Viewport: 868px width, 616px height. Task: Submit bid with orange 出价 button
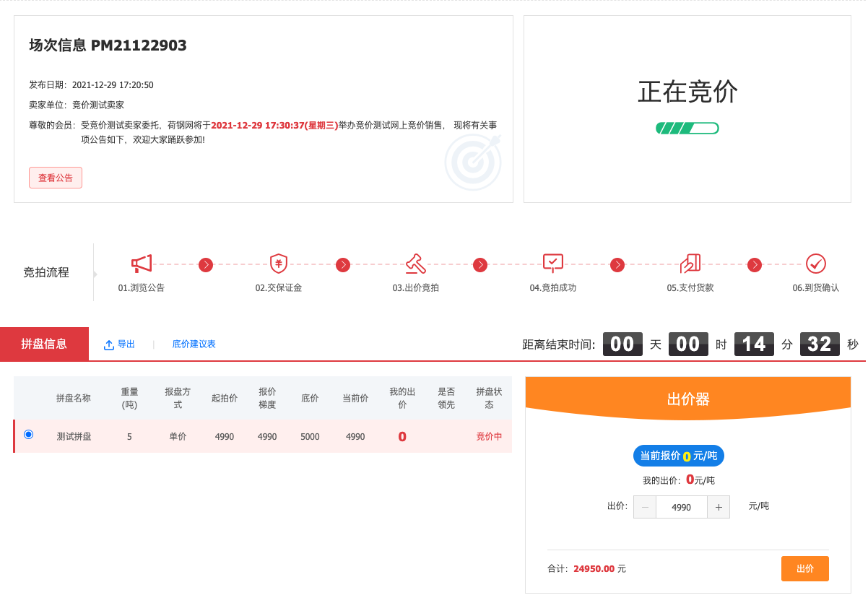[x=804, y=568]
